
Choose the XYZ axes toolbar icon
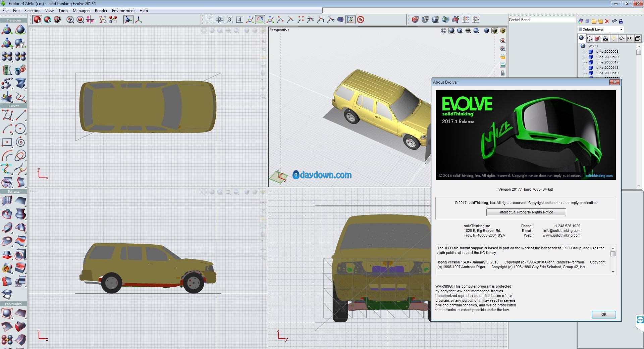(139, 20)
